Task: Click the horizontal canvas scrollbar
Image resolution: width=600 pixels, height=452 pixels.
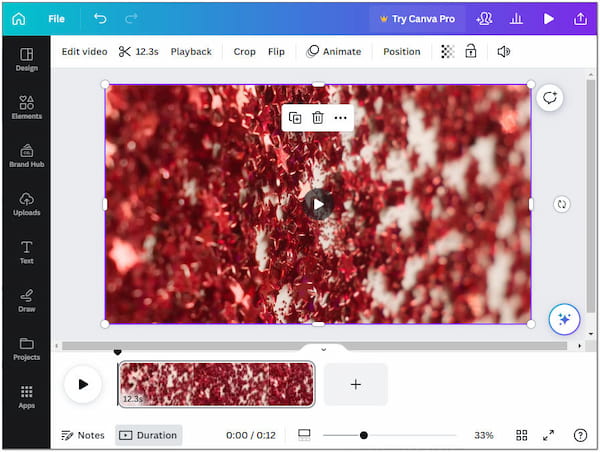Action: [315, 346]
